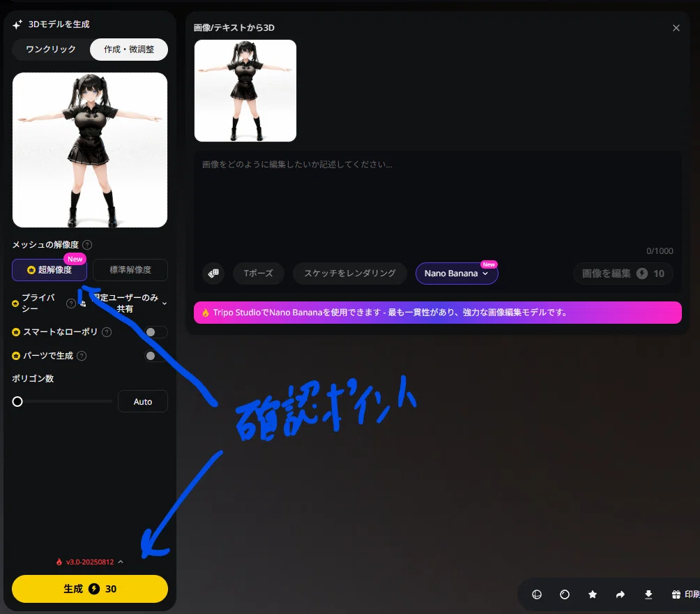This screenshot has width=700, height=614.
Task: Click the star favorite icon
Action: pos(593,594)
